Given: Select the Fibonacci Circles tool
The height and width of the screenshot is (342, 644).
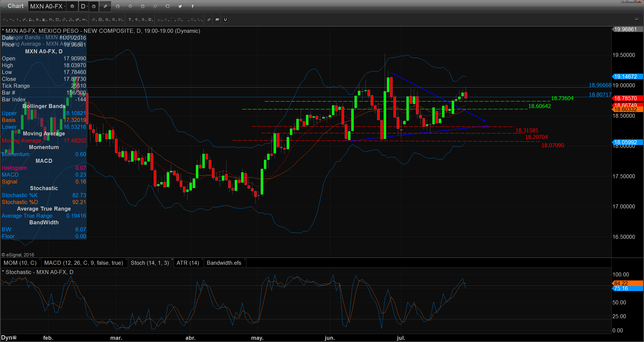Looking at the screenshot, I should [x=100, y=20].
